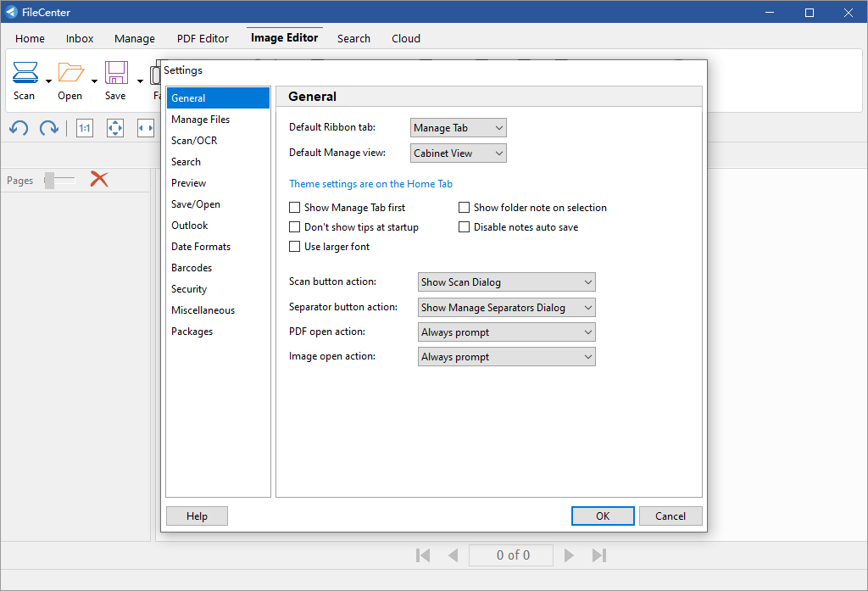Screen dimensions: 868x591
Task: Toggle Show folder note on selection
Action: 464,208
